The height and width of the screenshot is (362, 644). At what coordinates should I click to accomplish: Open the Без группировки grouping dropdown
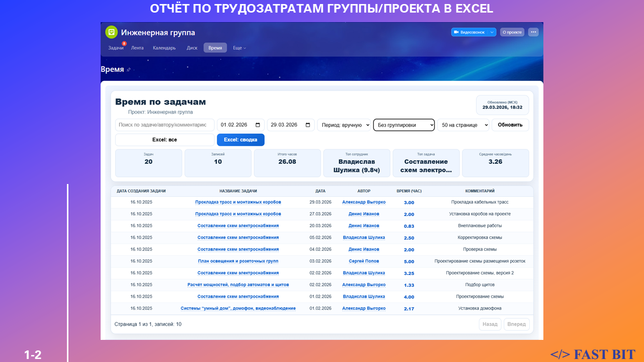404,125
